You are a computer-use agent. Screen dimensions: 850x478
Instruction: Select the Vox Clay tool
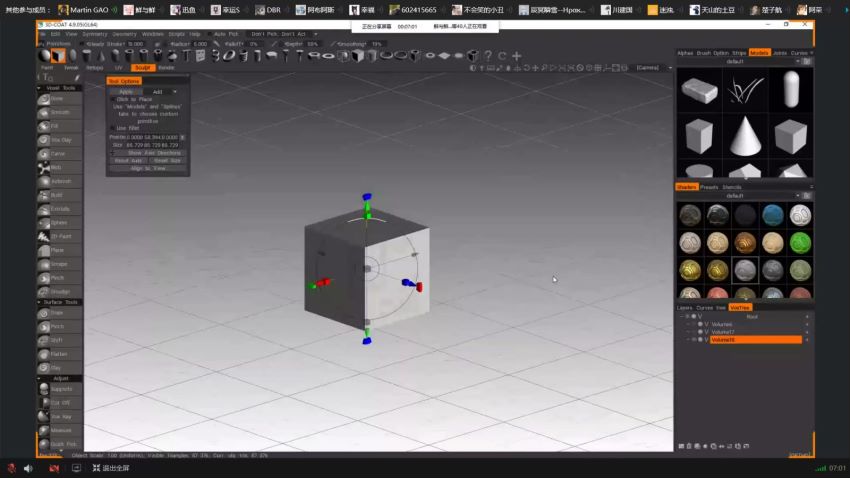59,140
